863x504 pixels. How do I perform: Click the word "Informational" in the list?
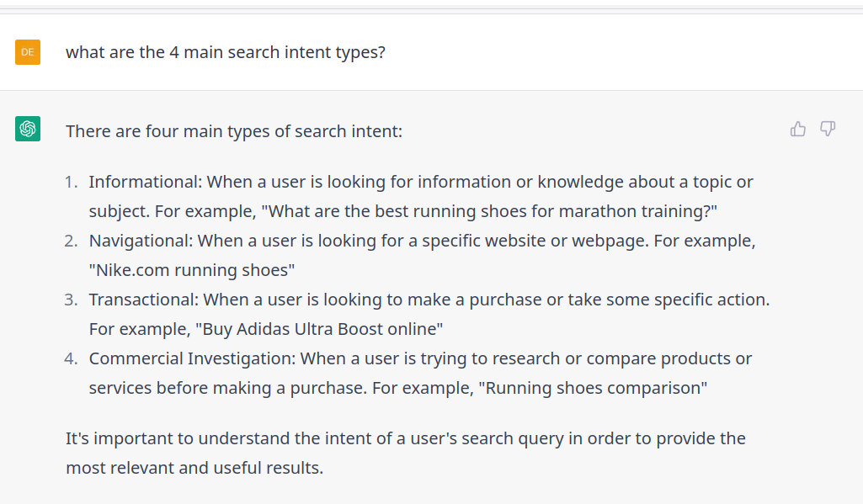tap(145, 182)
